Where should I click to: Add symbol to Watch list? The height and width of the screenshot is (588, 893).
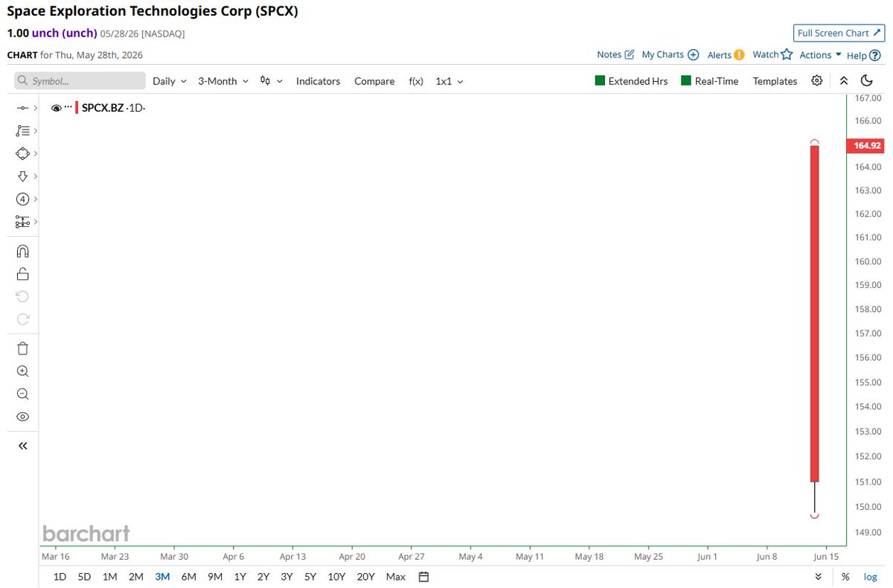772,54
